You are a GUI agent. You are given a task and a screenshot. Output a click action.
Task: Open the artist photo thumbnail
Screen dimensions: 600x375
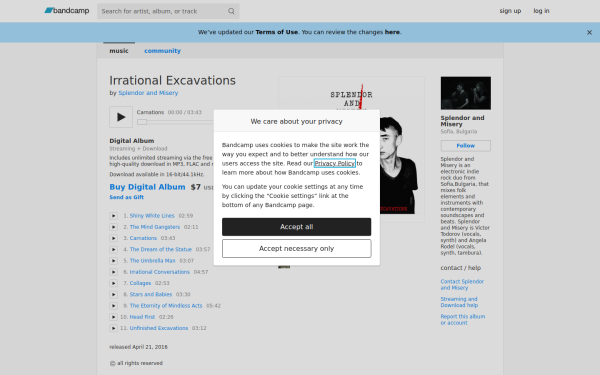[466, 93]
